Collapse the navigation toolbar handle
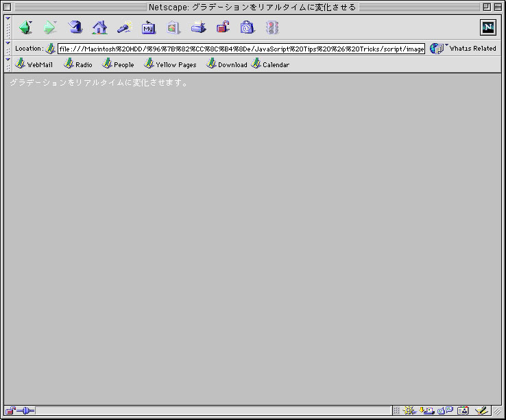Image resolution: width=506 pixels, height=420 pixels. (8, 27)
